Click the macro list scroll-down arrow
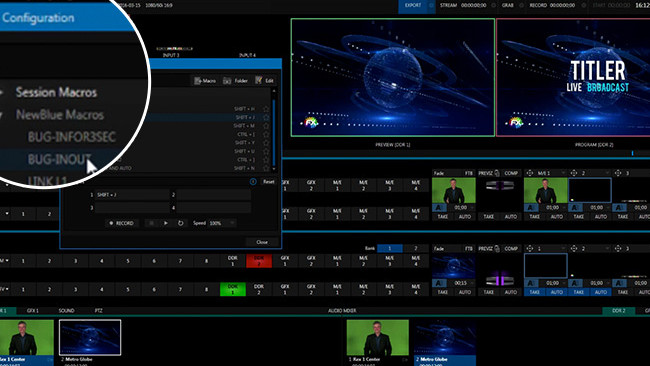This screenshot has height=366, width=650. 274,169
